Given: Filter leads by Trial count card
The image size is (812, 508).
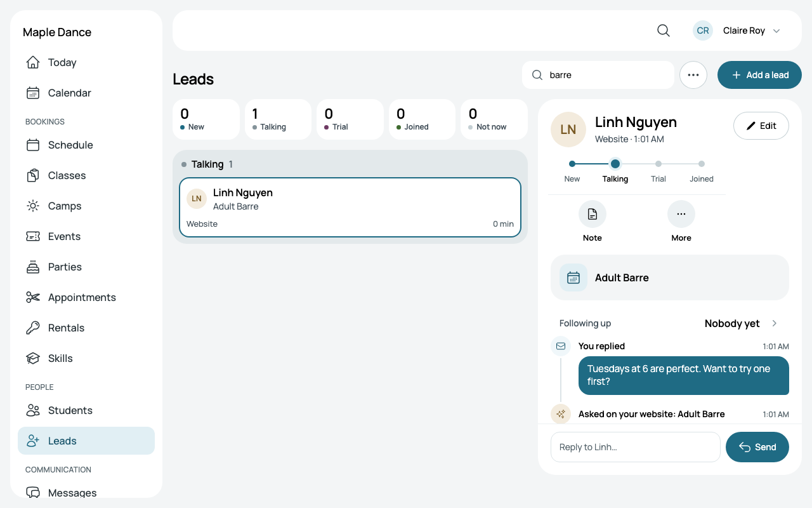Looking at the screenshot, I should pos(350,119).
